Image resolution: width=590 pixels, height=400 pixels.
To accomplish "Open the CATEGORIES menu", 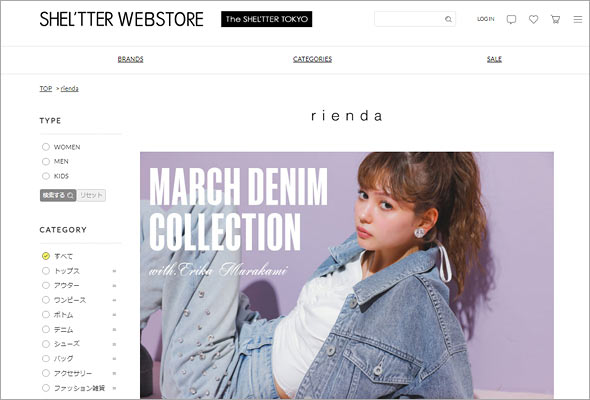I will 312,59.
